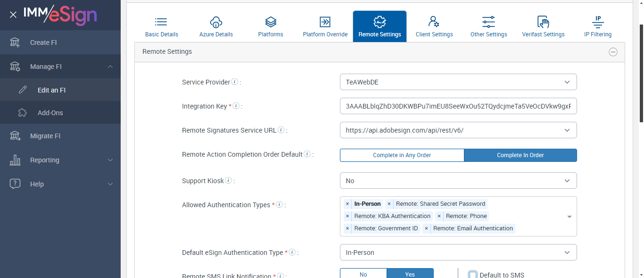Click the Integration Key input field

(458, 106)
